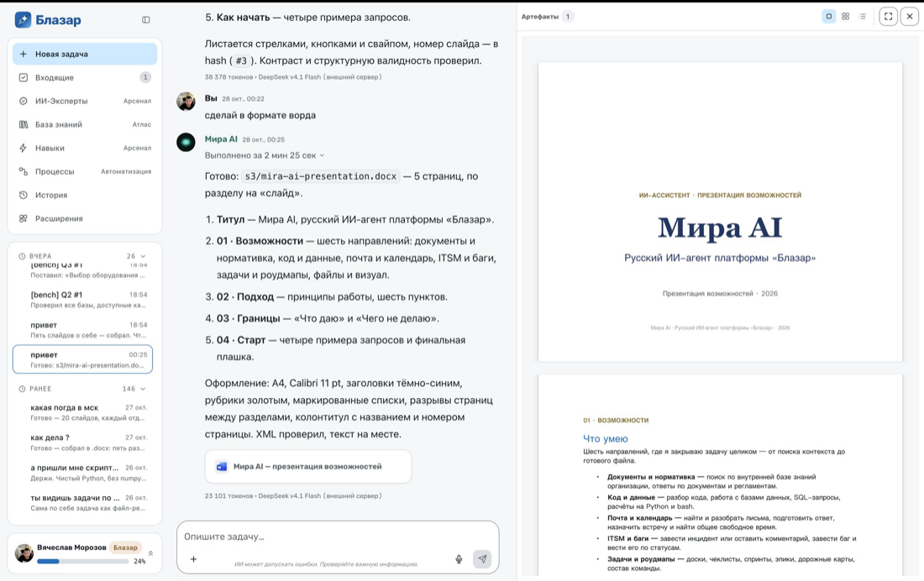Click the Артефакты panel title
The width and height of the screenshot is (924, 581).
(540, 17)
